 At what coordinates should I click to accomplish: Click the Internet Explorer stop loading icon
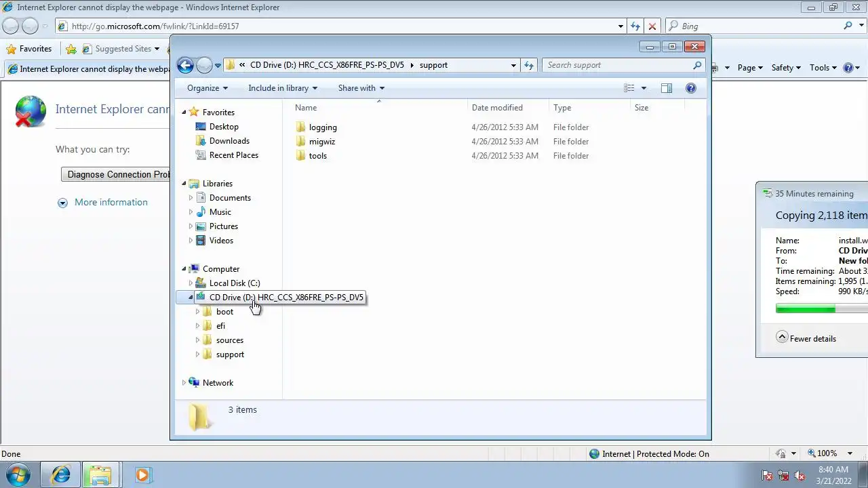652,26
